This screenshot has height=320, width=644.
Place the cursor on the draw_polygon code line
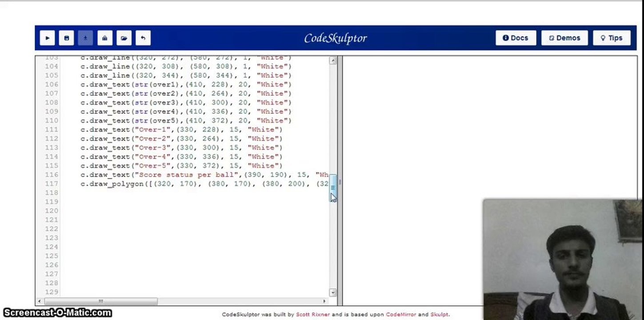tap(204, 184)
